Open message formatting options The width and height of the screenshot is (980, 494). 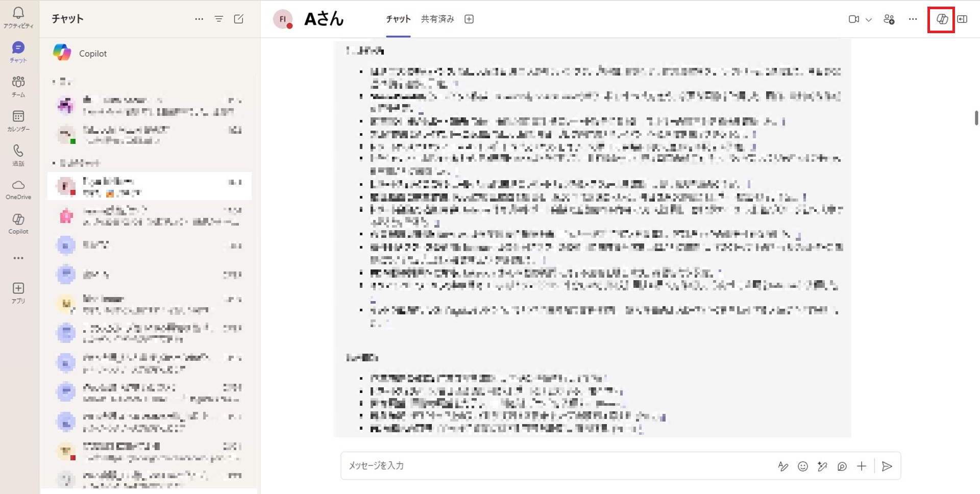pos(784,466)
